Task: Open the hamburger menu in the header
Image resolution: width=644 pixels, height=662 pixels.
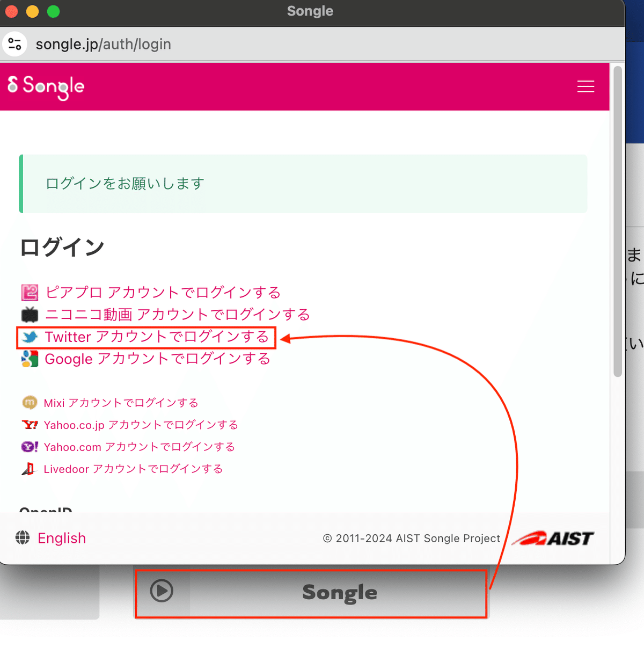Action: [586, 86]
